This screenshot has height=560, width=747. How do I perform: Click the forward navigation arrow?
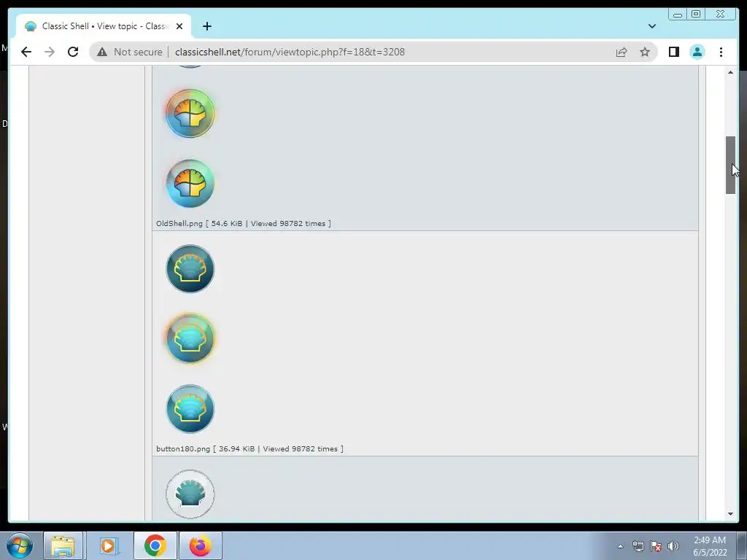[x=50, y=52]
